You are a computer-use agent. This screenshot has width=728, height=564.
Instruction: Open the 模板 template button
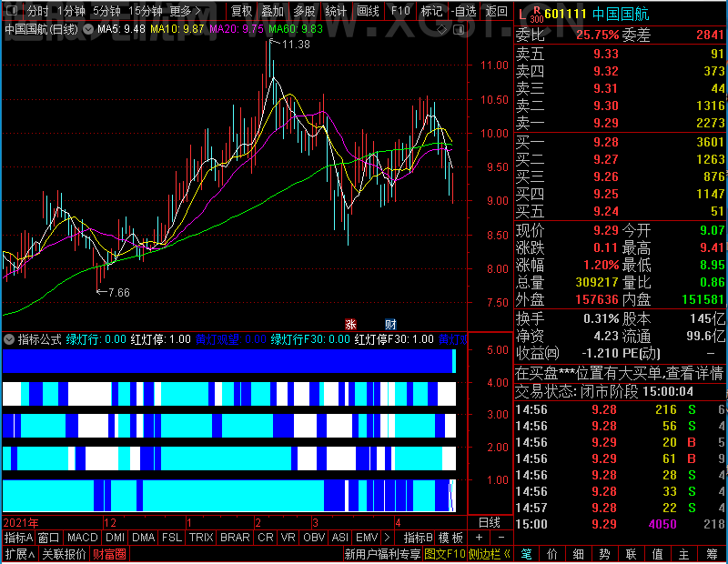click(x=450, y=538)
